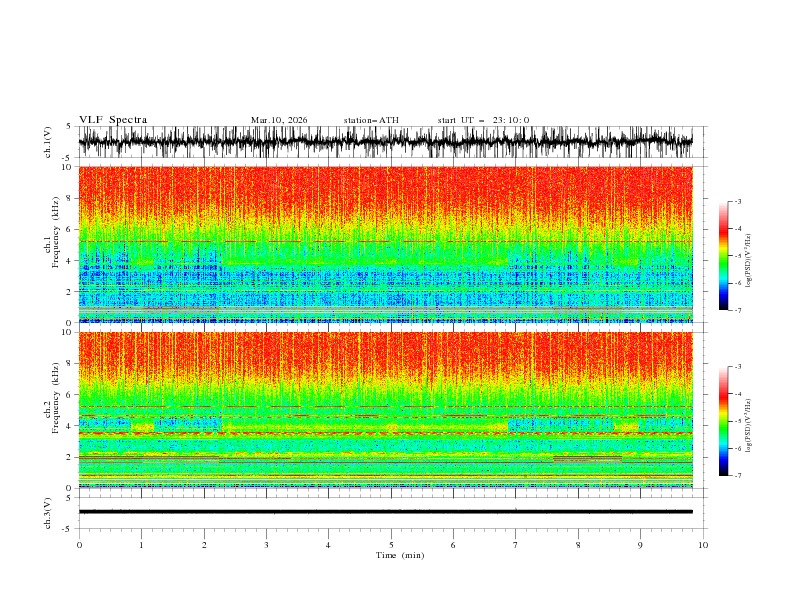The image size is (792, 612).
Task: Click inside the ch.2 spectrogram panel
Action: click(x=385, y=410)
